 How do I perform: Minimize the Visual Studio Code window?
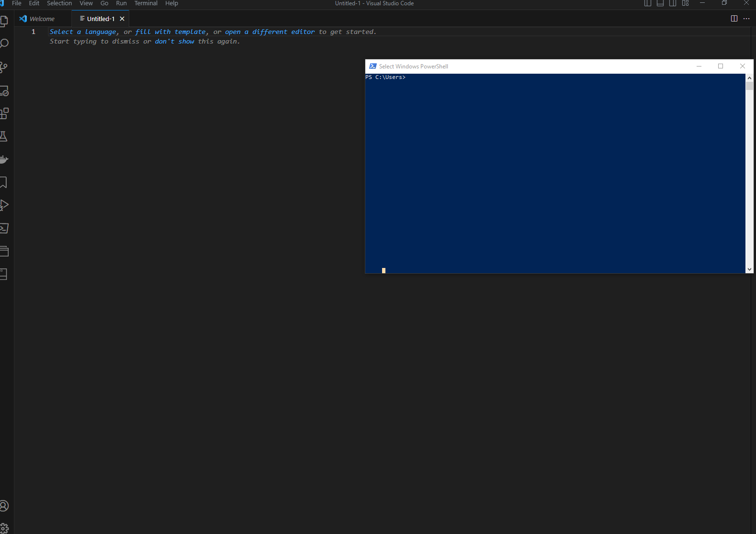702,3
